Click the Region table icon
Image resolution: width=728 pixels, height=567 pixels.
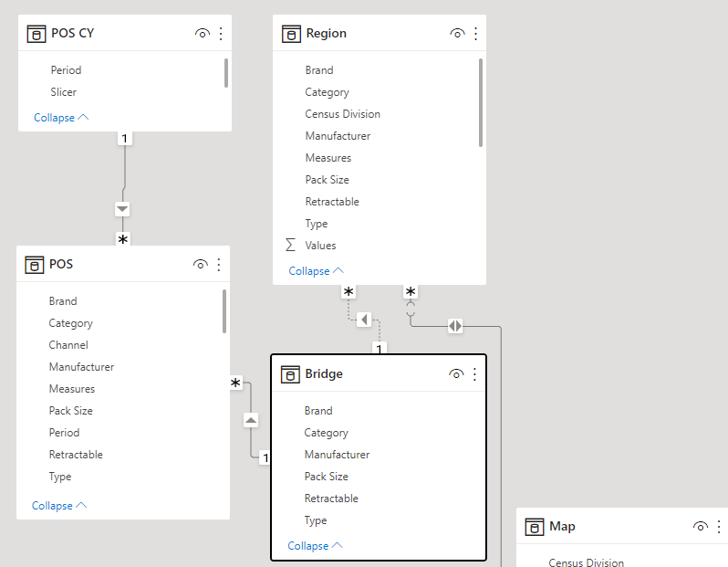[291, 34]
